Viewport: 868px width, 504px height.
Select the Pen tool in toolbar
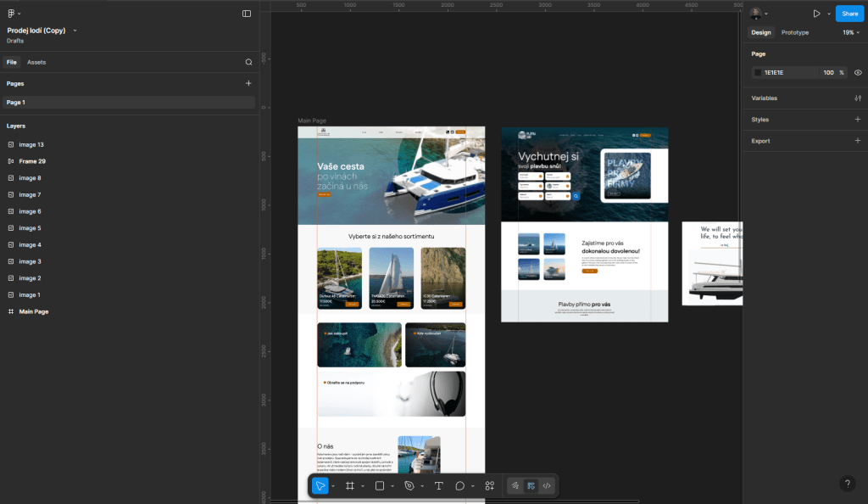point(409,485)
